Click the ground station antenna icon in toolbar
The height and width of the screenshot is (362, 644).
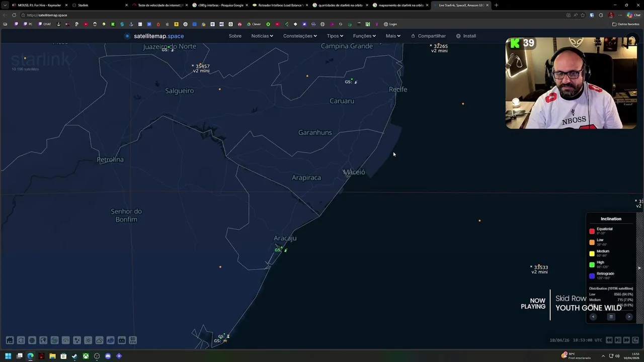click(x=122, y=340)
